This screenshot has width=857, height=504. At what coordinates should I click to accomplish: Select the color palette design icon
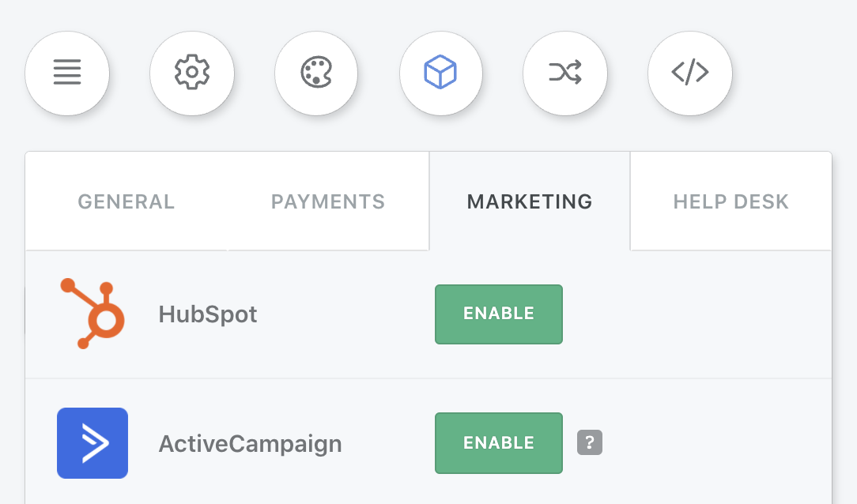click(x=316, y=73)
